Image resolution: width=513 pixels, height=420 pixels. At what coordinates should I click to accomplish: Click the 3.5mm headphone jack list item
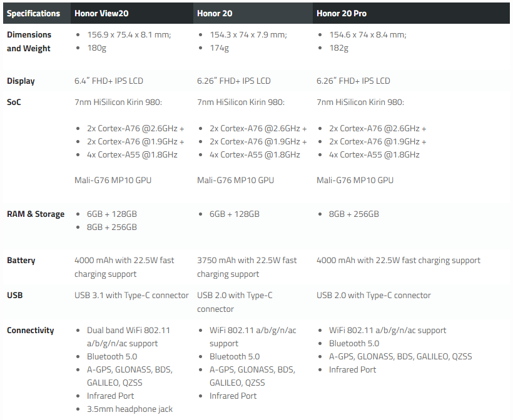[130, 409]
